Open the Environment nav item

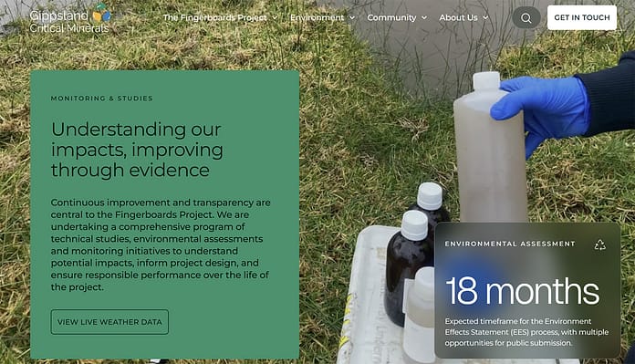click(317, 18)
